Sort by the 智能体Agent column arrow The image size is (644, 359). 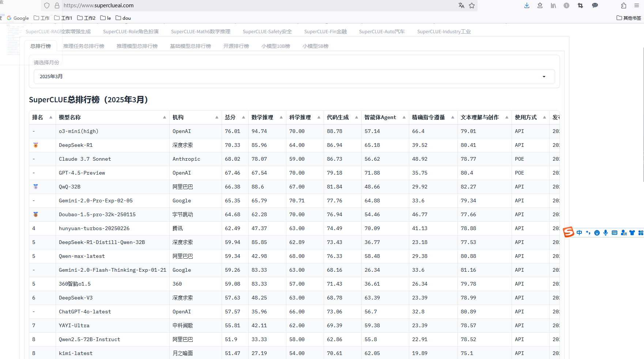click(404, 118)
